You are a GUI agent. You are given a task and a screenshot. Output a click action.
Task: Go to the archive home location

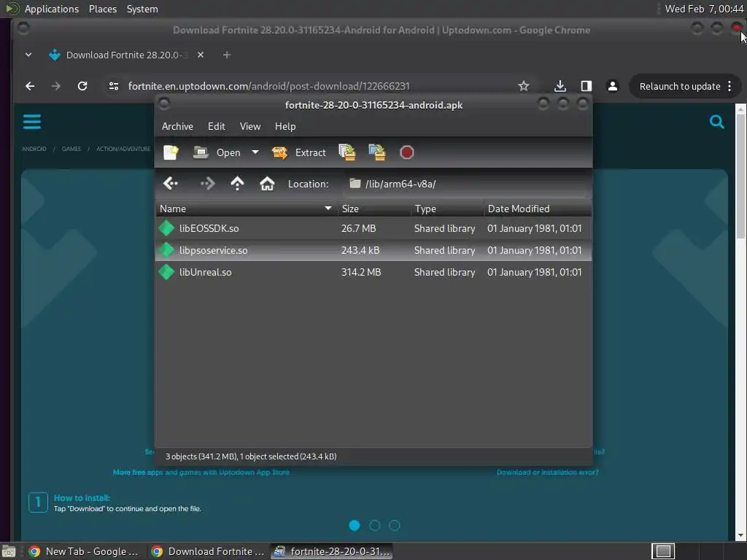point(267,183)
